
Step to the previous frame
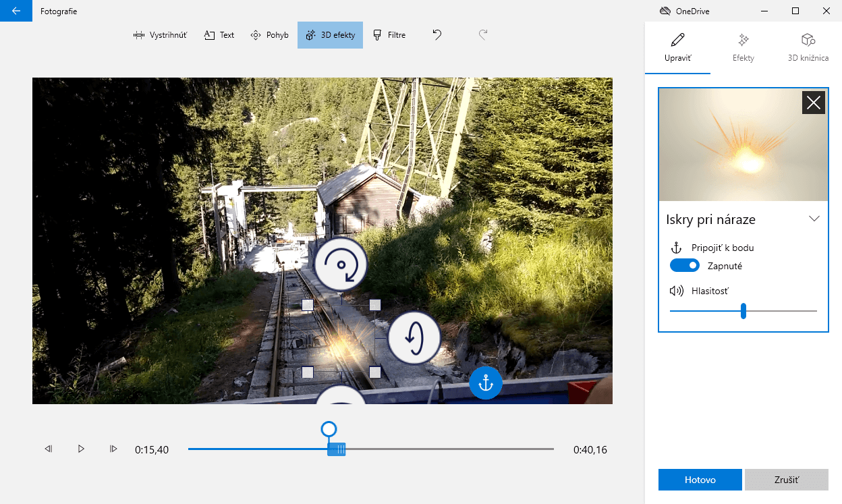(49, 449)
